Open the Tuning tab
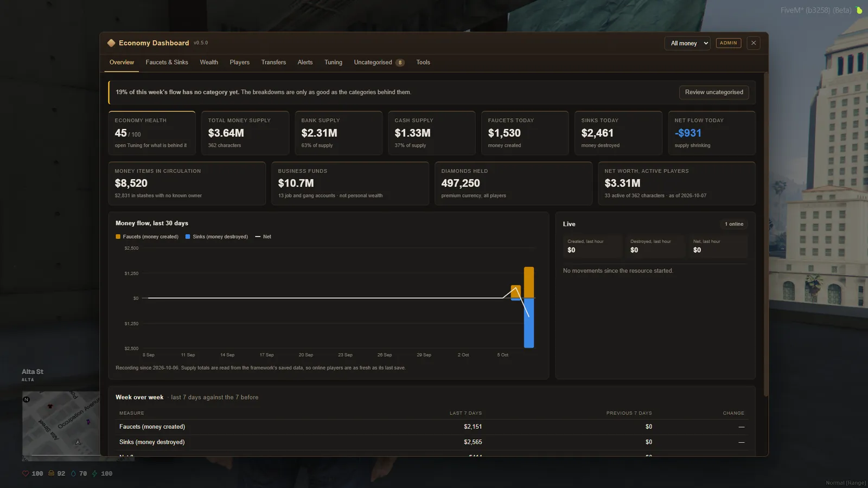Image resolution: width=868 pixels, height=488 pixels. (x=333, y=62)
